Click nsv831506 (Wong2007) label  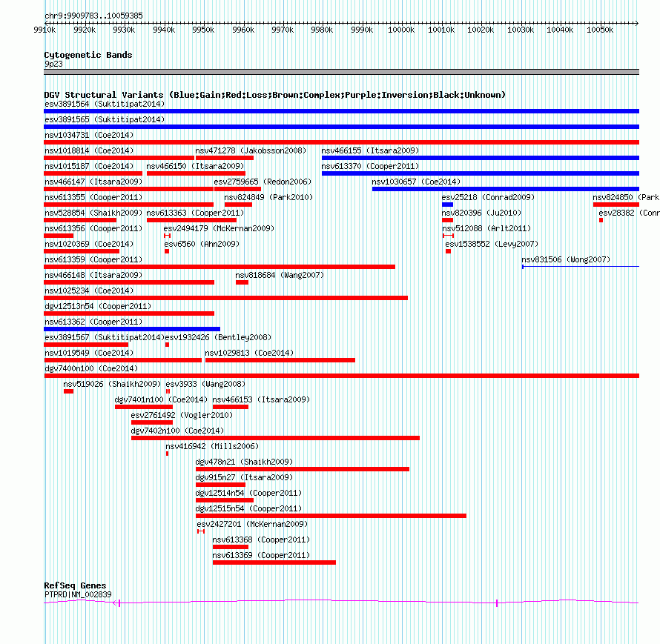point(566,259)
